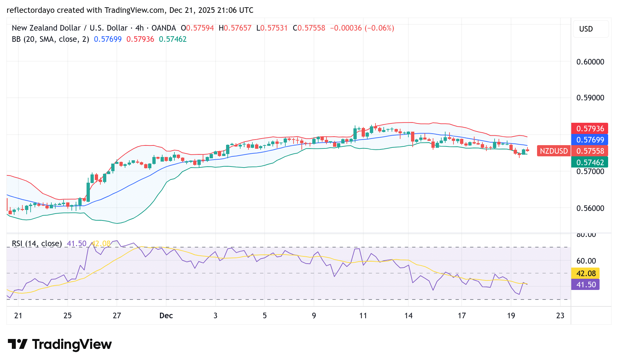Click the RSI (14, close) legend label
Screen dimensions: 618x364
(37, 244)
